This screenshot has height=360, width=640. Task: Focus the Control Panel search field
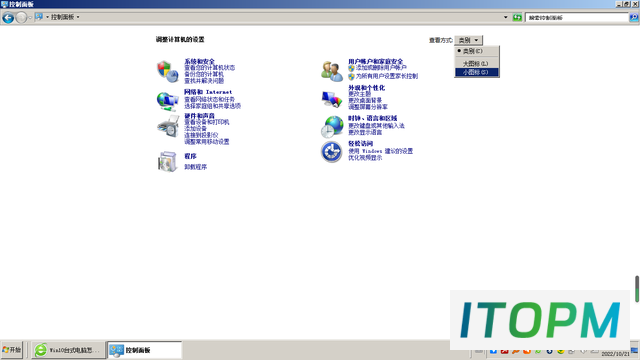(x=576, y=18)
